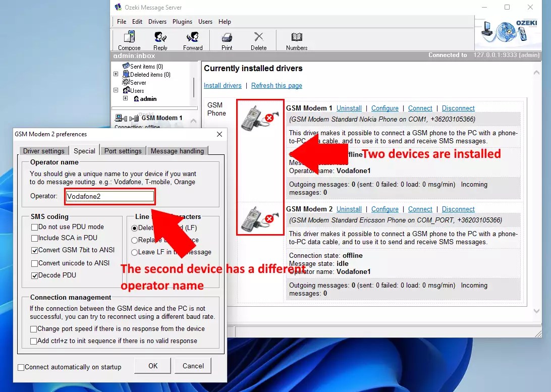Screen dimensions: 551x392
Task: Open the File menu
Action: (122, 22)
